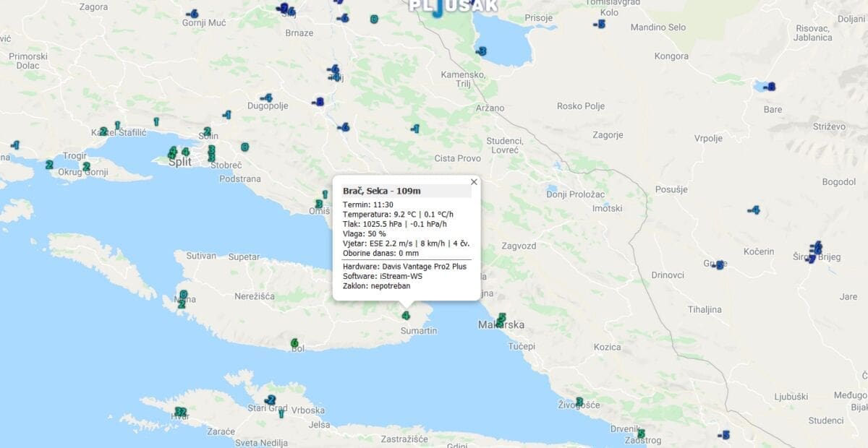Screen dimensions: 868x448
Task: Click the -5 marker near Mandino Selo
Action: (599, 24)
